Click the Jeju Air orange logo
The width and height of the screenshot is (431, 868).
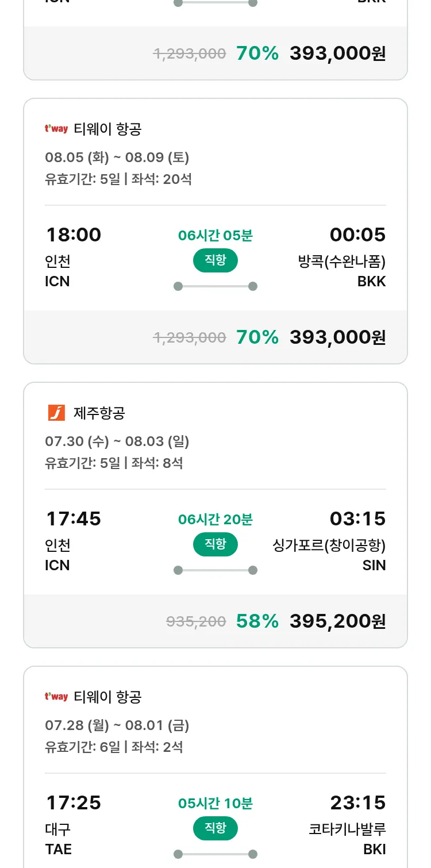point(56,413)
